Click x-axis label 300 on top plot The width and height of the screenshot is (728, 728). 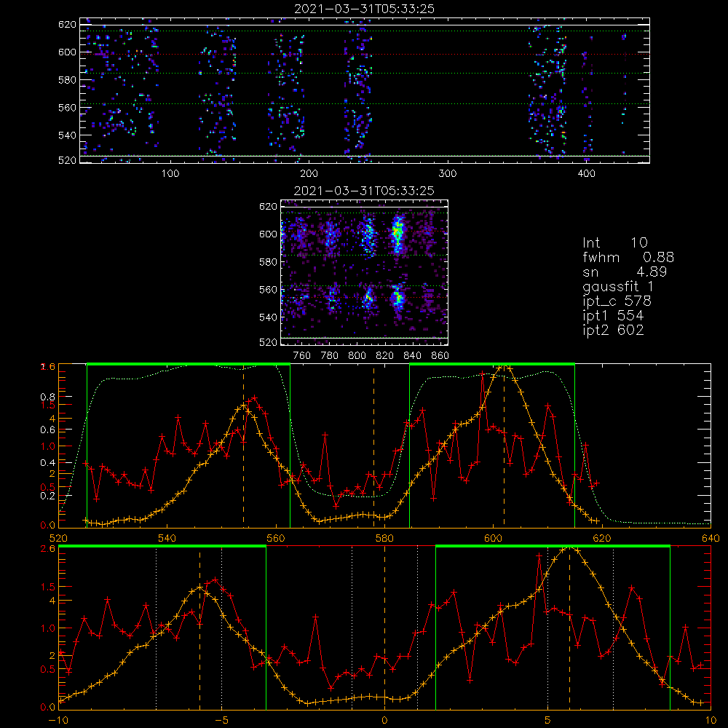(448, 174)
